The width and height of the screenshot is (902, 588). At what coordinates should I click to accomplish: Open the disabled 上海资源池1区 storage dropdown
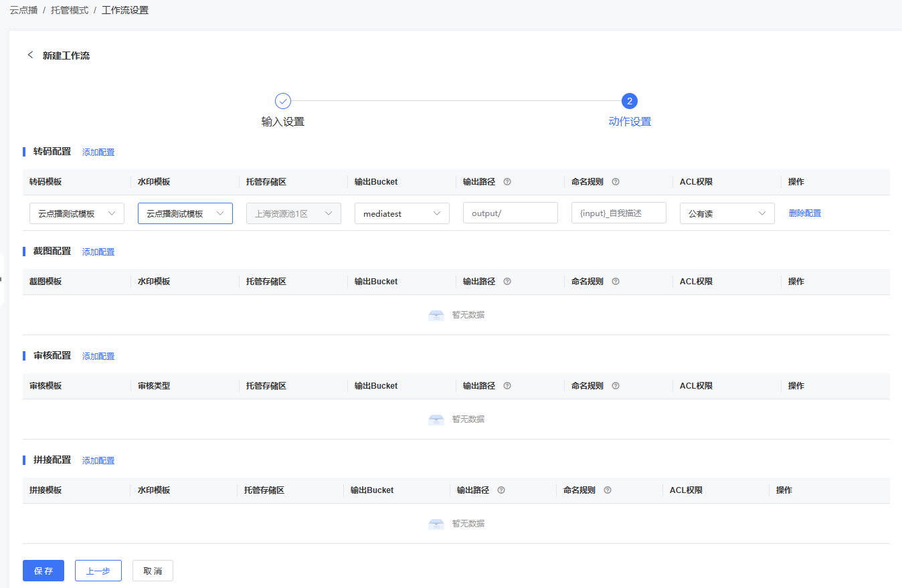tap(294, 213)
